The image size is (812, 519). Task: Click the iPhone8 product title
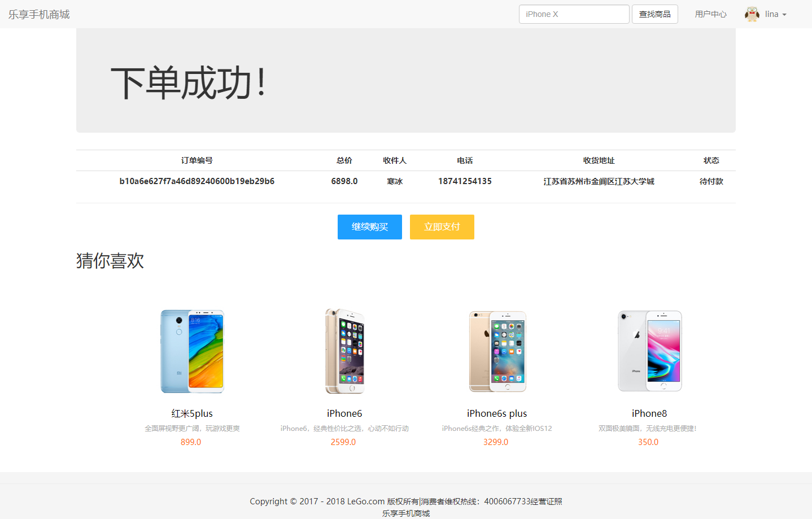pyautogui.click(x=649, y=413)
